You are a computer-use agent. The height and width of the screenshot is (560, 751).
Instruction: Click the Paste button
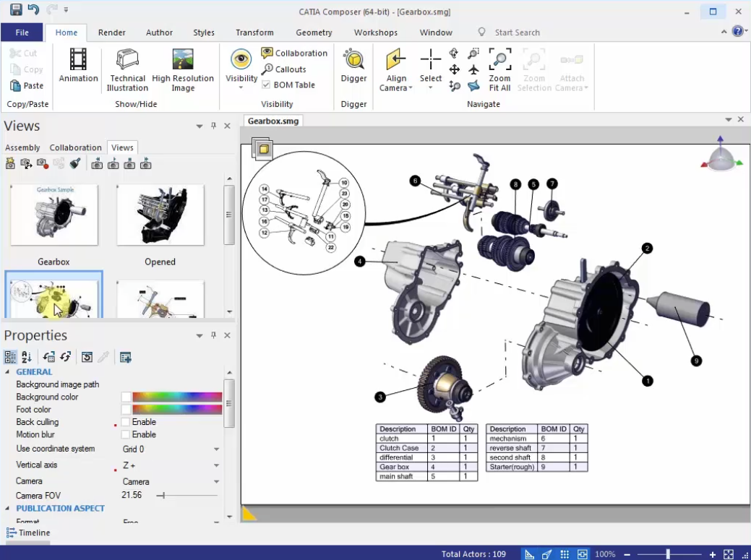coord(27,85)
